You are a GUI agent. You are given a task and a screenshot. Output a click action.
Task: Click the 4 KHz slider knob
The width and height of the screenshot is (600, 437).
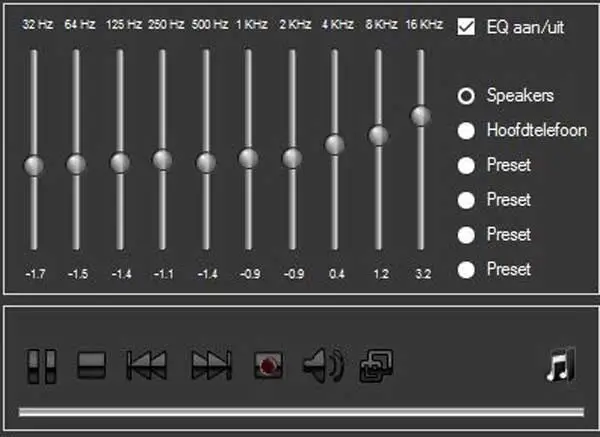click(x=335, y=145)
